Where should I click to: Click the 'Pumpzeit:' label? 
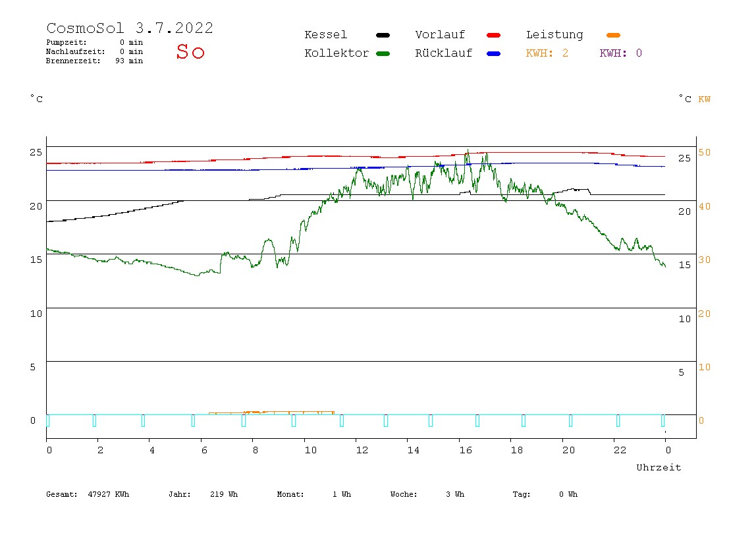(67, 42)
